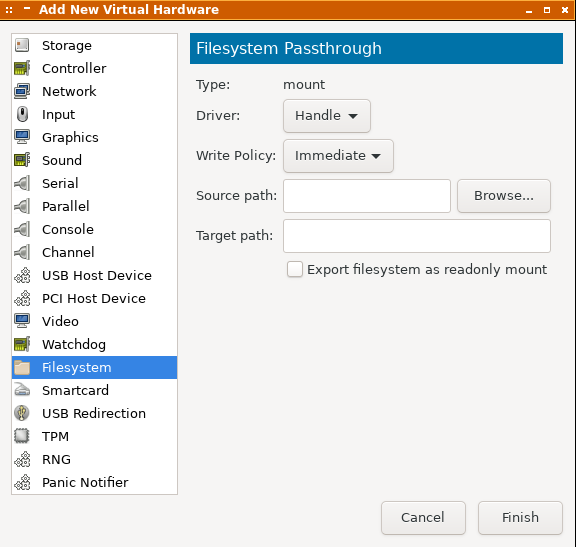Click the Browse... button
Image resolution: width=576 pixels, height=547 pixels.
pos(504,196)
